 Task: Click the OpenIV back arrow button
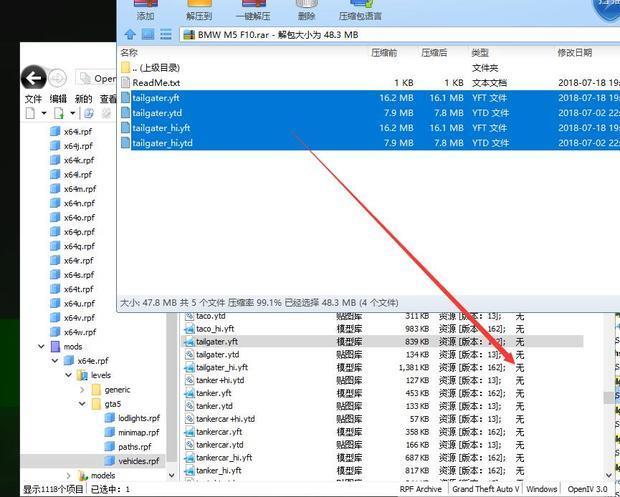(34, 77)
